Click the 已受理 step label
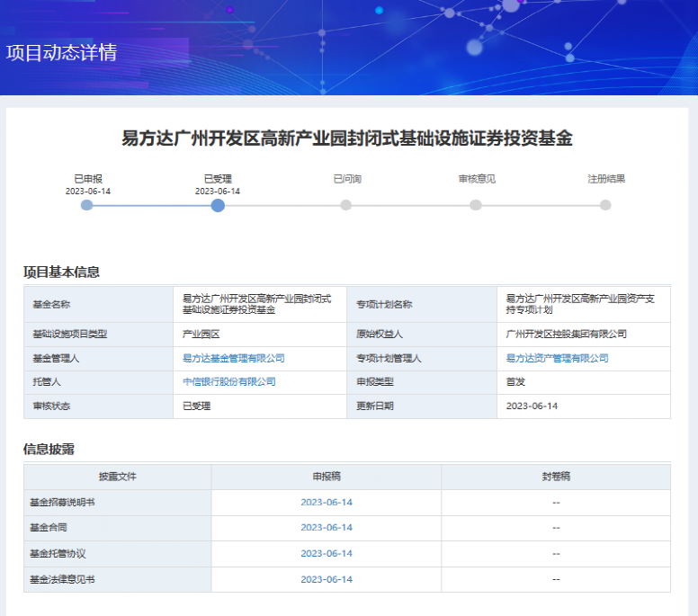Screen dimensions: 698x616 click(x=218, y=179)
